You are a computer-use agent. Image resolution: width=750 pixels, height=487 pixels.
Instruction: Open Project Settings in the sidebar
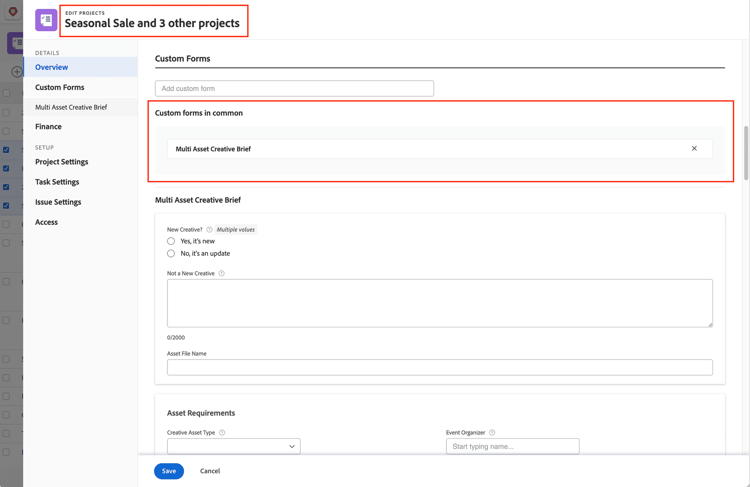[62, 162]
